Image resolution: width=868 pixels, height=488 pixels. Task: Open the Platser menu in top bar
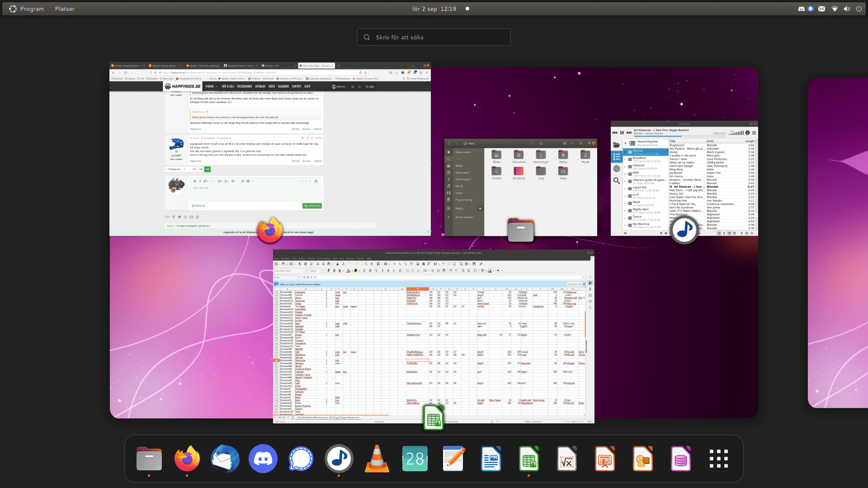[x=65, y=9]
